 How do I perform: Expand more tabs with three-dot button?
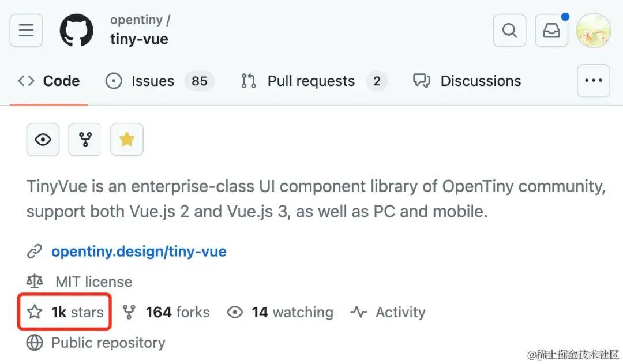point(594,81)
